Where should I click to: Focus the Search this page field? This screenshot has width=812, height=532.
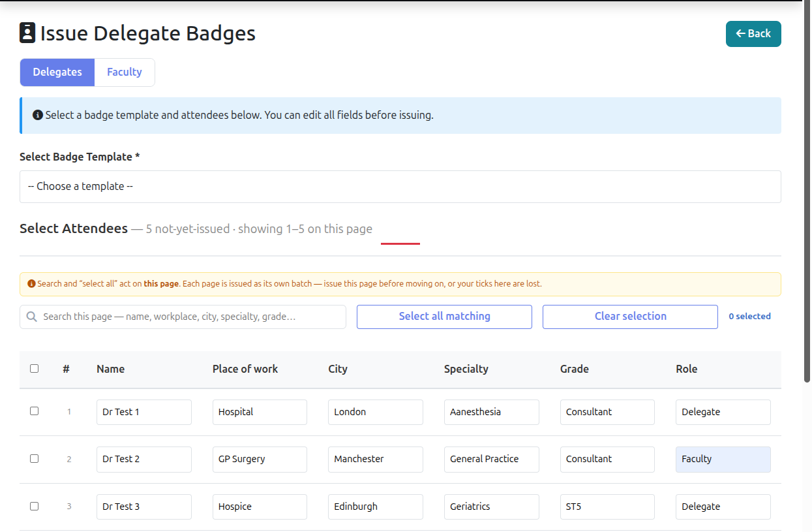tap(183, 317)
